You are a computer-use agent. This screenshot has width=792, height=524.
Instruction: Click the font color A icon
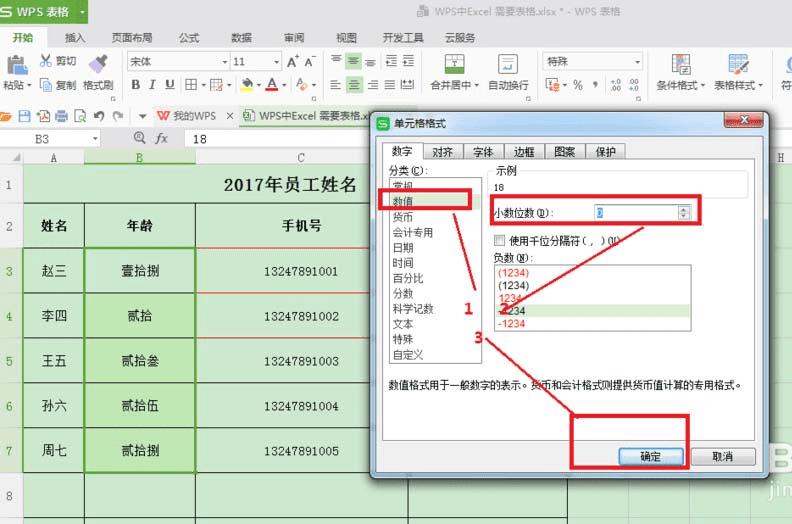point(272,84)
